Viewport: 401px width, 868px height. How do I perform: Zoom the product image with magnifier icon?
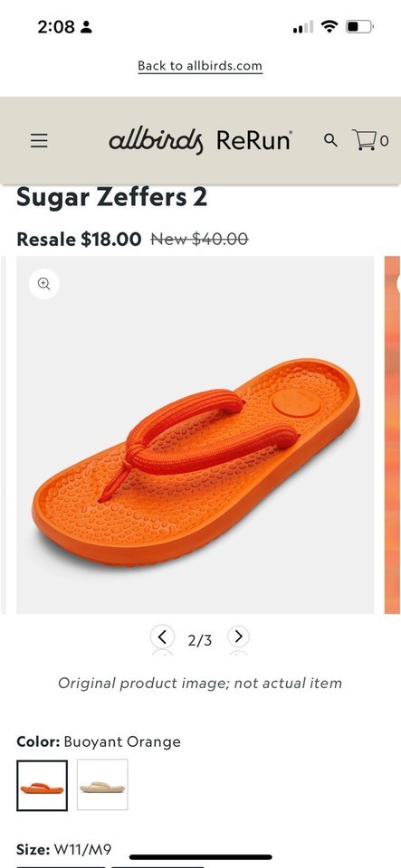click(44, 284)
